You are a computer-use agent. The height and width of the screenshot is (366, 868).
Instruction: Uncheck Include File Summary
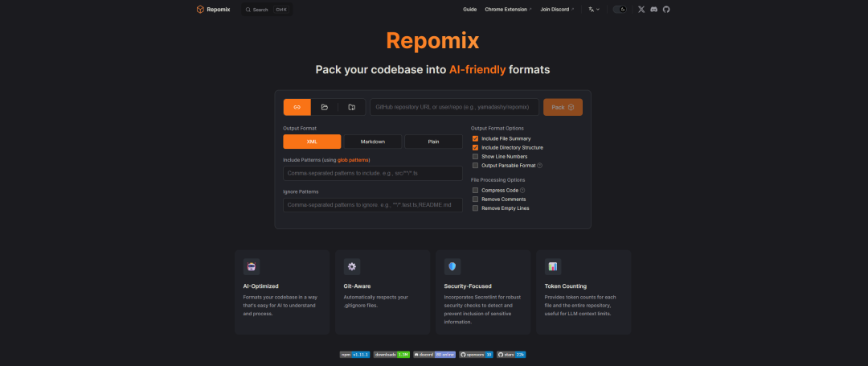[x=475, y=138]
